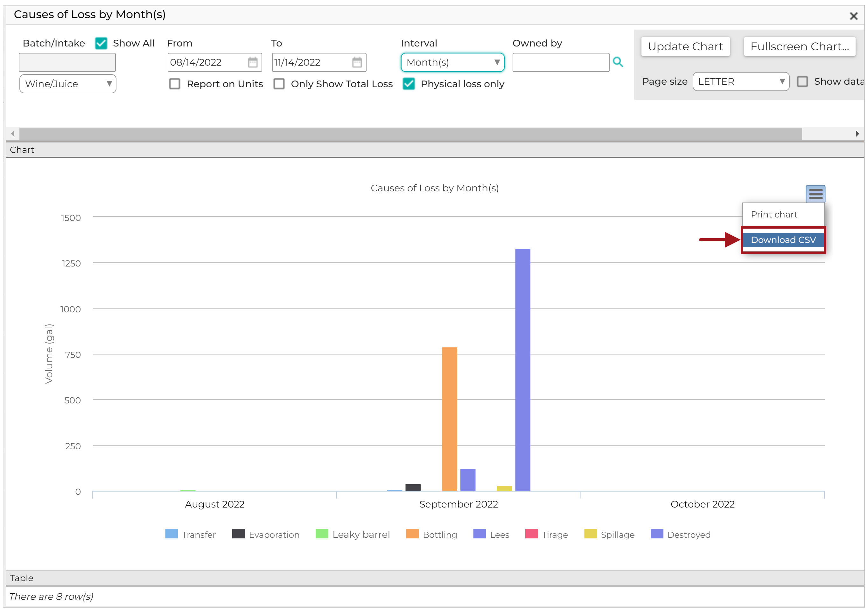Toggle the Transfer legend swatch

(x=171, y=534)
